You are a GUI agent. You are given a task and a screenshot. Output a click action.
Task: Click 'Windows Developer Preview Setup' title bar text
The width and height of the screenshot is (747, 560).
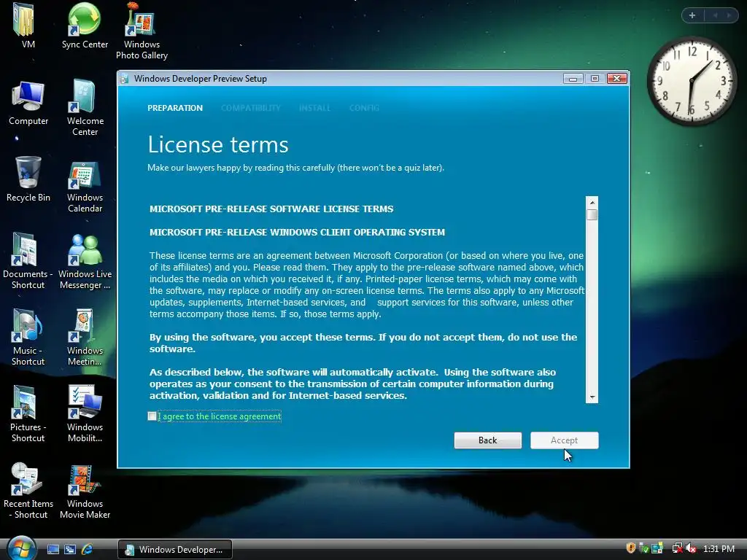coord(200,79)
